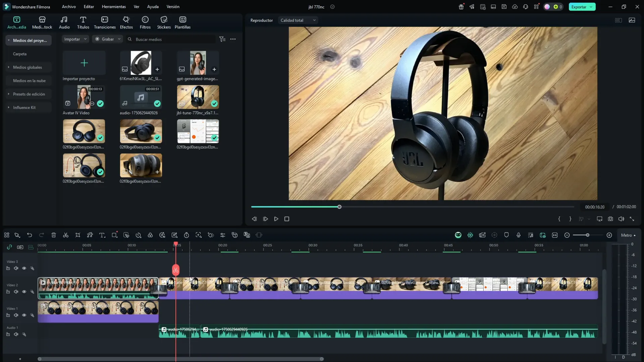The image size is (644, 362).
Task: Mute the Video 2 track
Action: tap(16, 292)
